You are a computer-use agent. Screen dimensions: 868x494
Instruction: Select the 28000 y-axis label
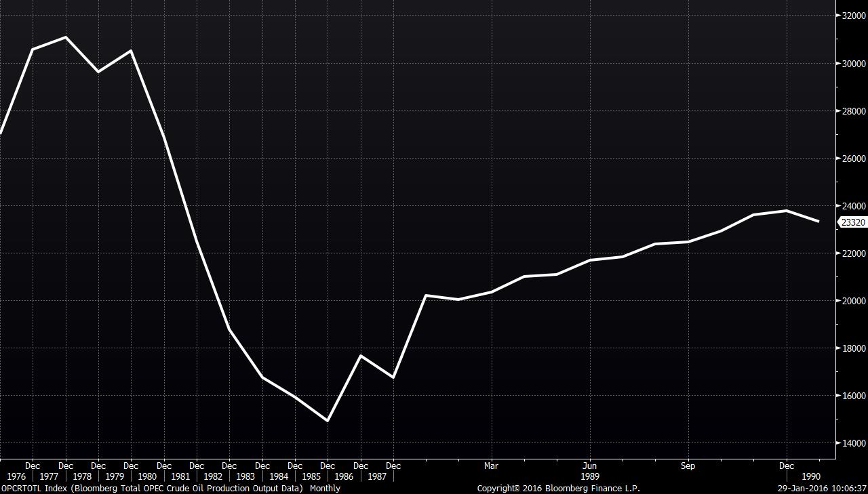click(x=852, y=111)
